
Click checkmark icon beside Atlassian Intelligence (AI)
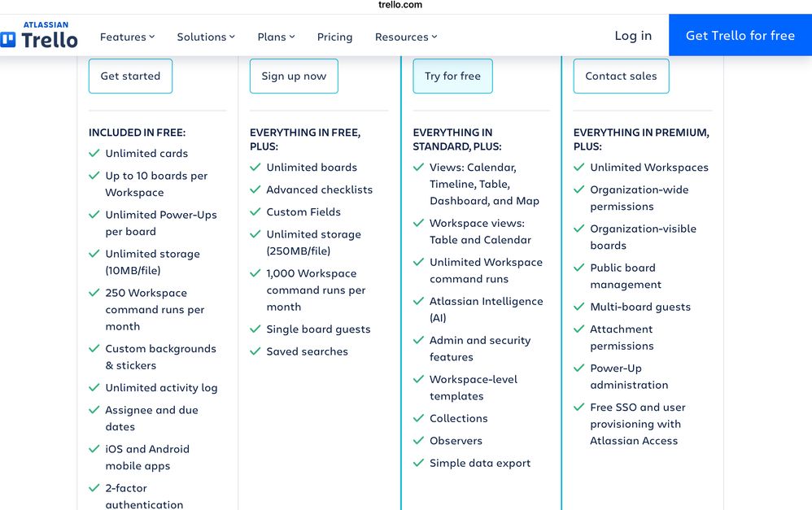click(418, 301)
